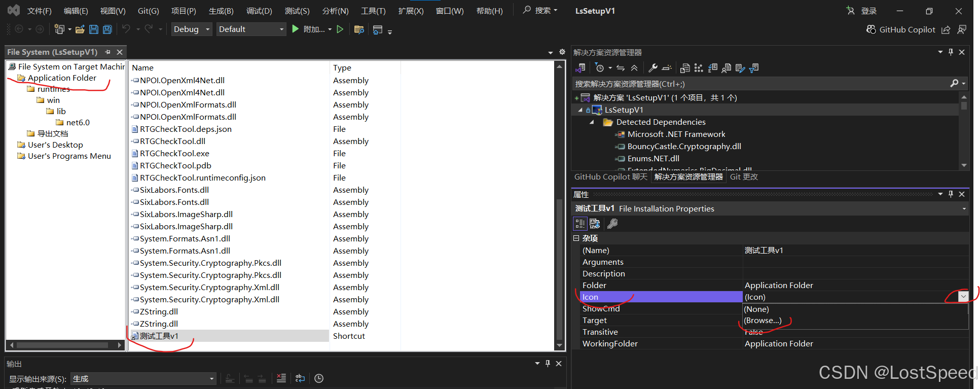Close the File System (LsSetupV1) tab
980x389 pixels.
(120, 52)
